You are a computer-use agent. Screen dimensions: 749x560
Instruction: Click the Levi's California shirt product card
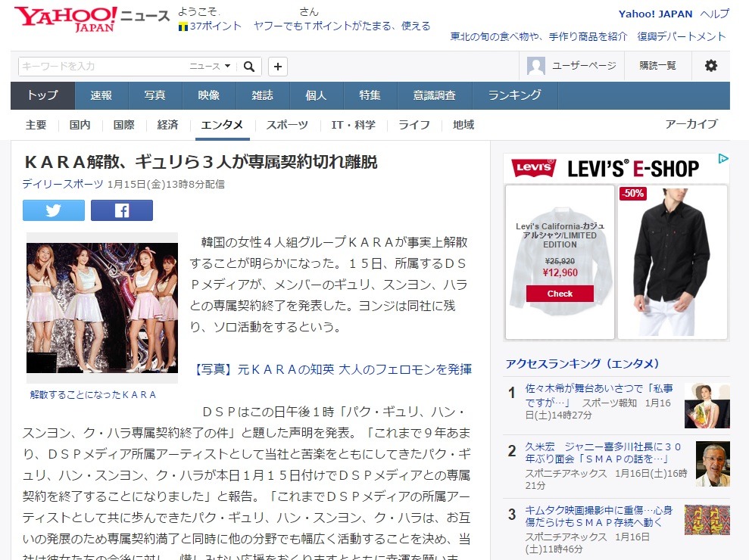click(560, 262)
